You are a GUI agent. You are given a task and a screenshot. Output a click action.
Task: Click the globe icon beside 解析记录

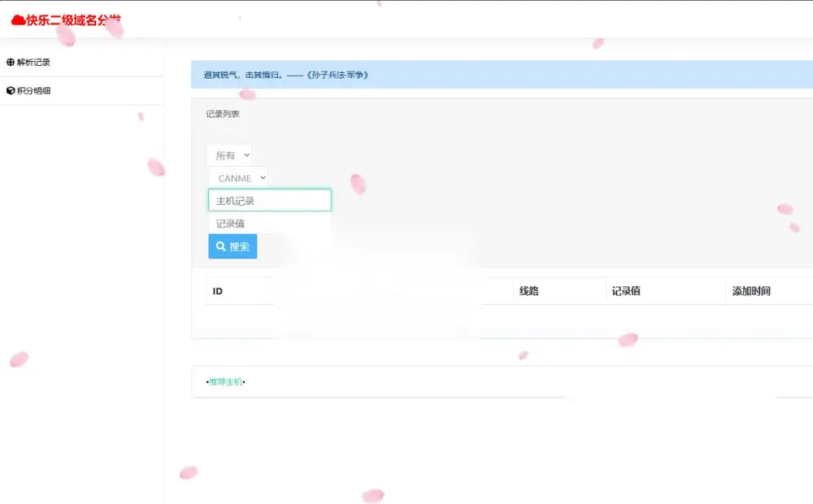point(11,63)
